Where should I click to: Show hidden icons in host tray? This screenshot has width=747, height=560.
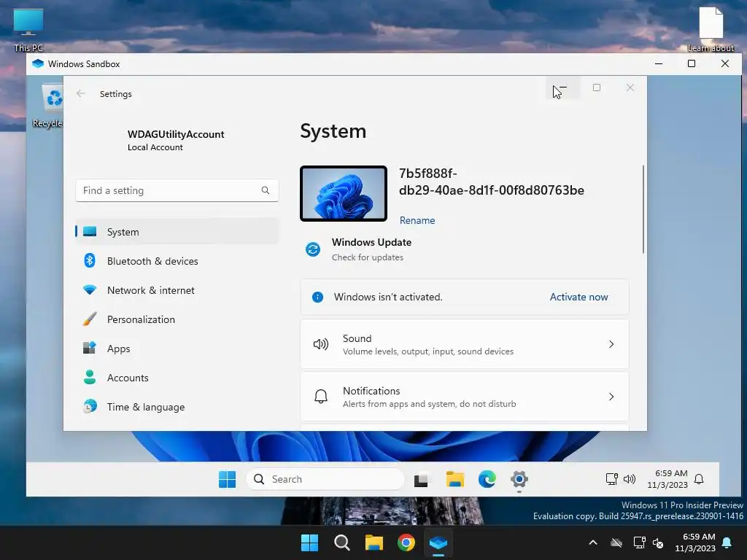pyautogui.click(x=593, y=542)
